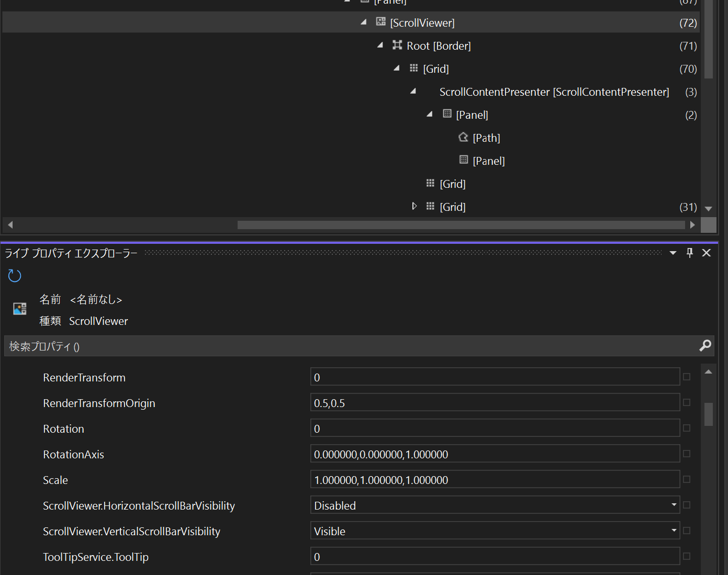Toggle the RenderTransform property marker box
The height and width of the screenshot is (575, 728).
point(687,377)
